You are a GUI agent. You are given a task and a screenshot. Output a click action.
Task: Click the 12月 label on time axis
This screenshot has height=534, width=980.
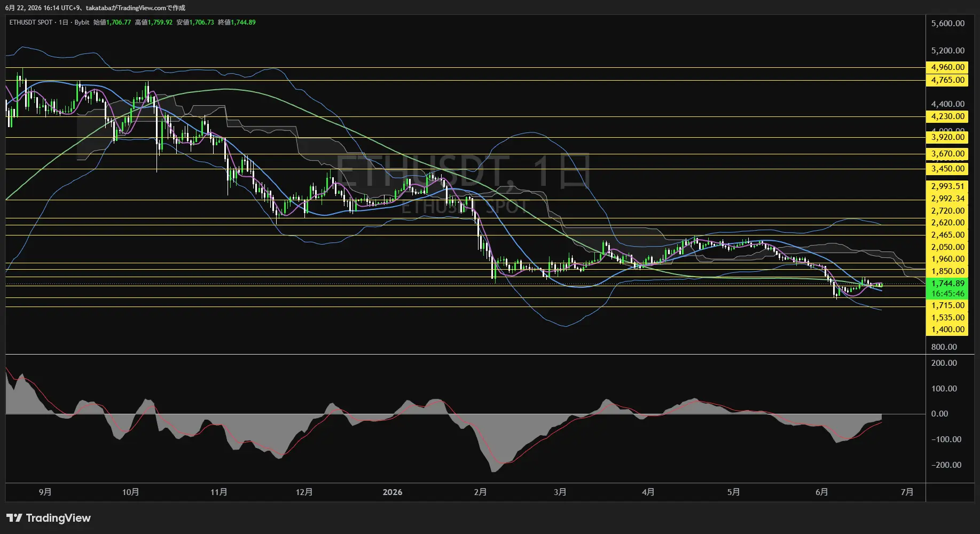pyautogui.click(x=304, y=492)
